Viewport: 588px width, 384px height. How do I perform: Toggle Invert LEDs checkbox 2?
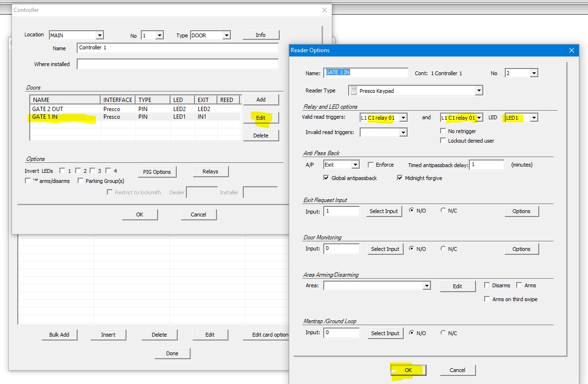click(78, 170)
